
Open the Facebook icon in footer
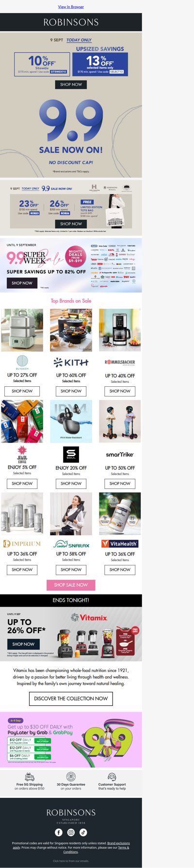(x=59, y=832)
